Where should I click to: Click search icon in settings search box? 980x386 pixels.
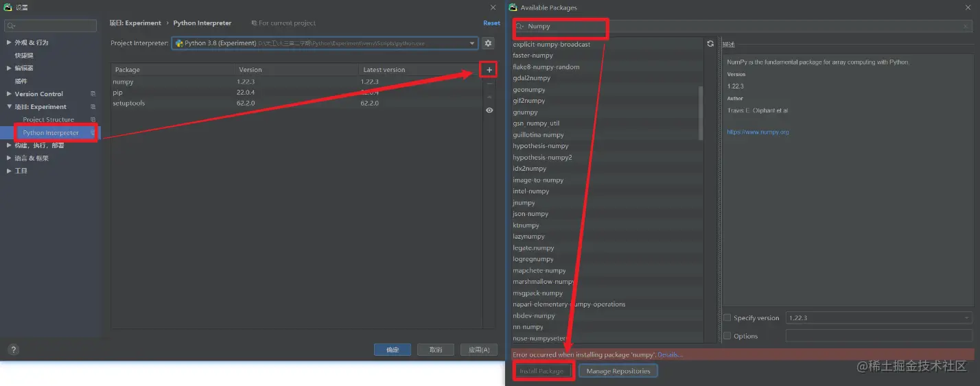tap(11, 26)
